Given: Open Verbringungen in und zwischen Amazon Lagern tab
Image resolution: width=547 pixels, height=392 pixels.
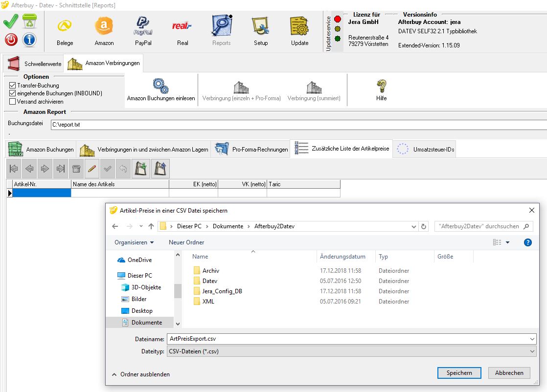Looking at the screenshot, I should [x=144, y=149].
